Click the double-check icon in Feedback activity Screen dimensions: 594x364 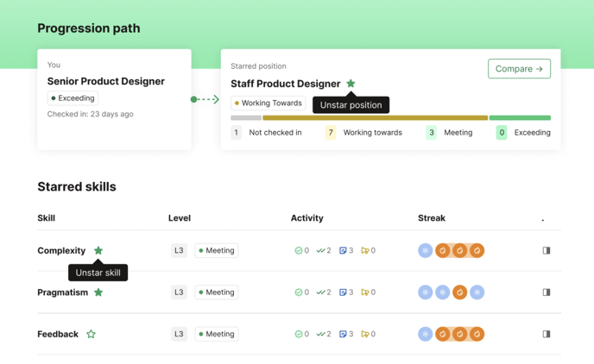coord(320,334)
